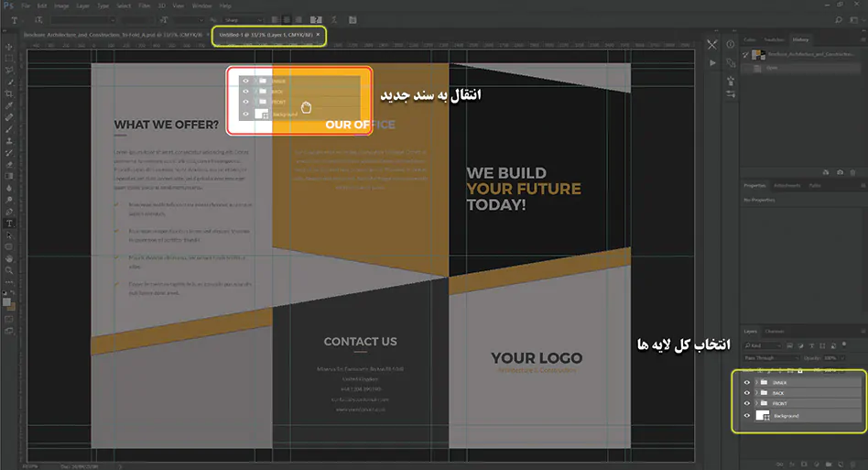Image resolution: width=868 pixels, height=470 pixels.
Task: Open the Window menu
Action: pyautogui.click(x=201, y=5)
